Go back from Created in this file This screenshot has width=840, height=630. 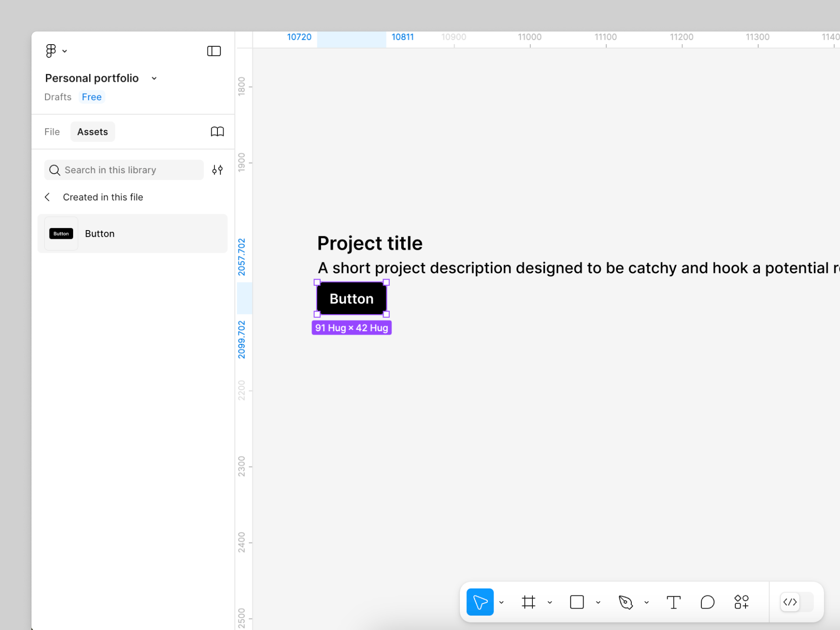click(x=47, y=197)
